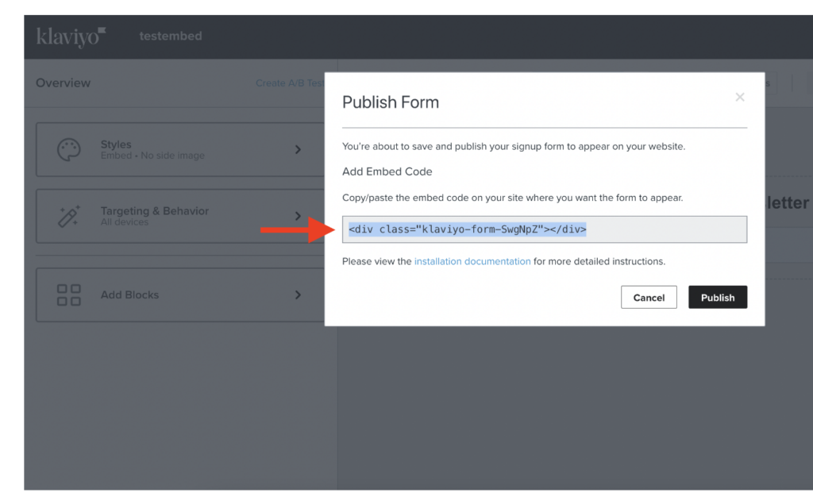Click the Cancel button
Image resolution: width=813 pixels, height=504 pixels.
(649, 297)
